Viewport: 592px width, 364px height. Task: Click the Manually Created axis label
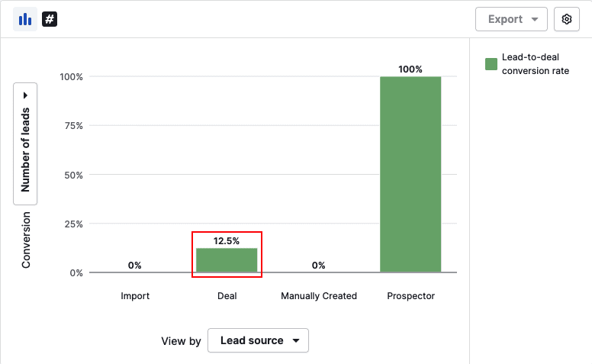point(319,296)
